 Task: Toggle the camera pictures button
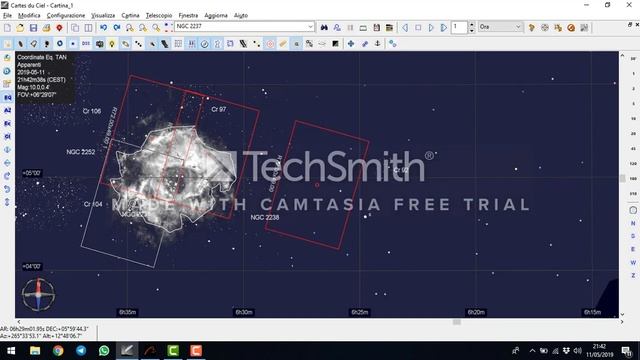[99, 44]
